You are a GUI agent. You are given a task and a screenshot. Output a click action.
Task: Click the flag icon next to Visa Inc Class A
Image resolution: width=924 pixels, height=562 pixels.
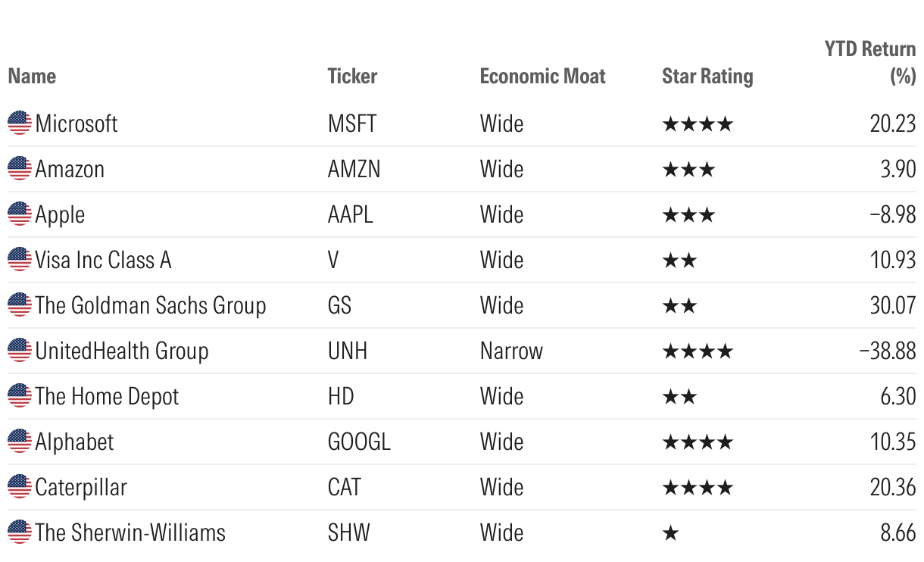[x=20, y=259]
